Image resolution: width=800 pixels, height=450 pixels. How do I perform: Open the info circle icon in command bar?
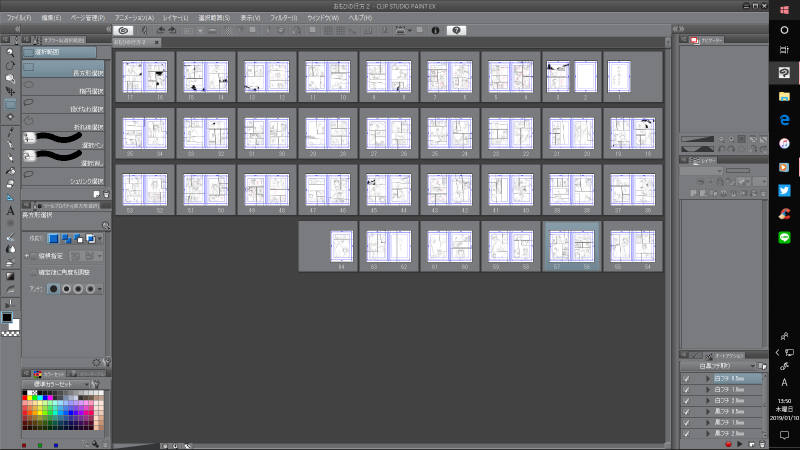tap(435, 31)
